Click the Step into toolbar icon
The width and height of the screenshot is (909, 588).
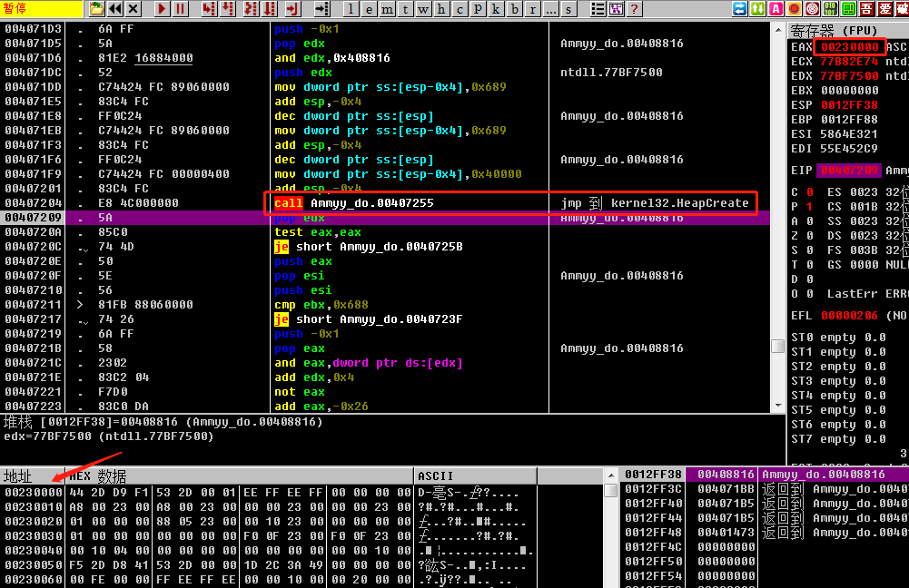209,9
